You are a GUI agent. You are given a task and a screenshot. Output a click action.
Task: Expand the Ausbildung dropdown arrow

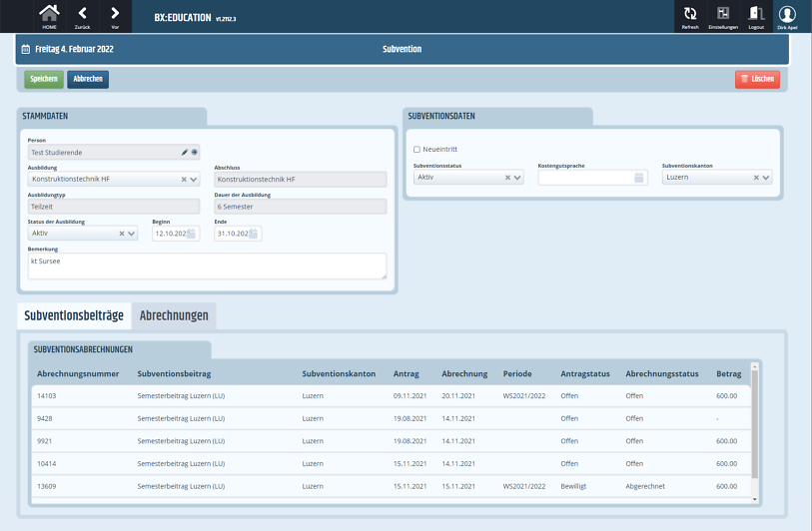pyautogui.click(x=194, y=180)
